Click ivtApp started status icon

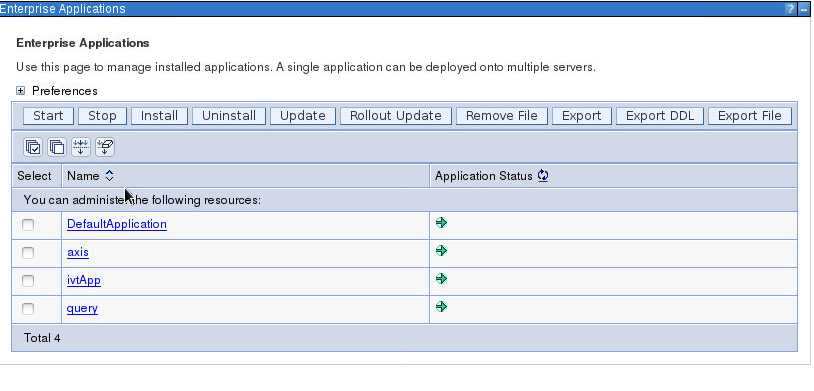pyautogui.click(x=441, y=279)
